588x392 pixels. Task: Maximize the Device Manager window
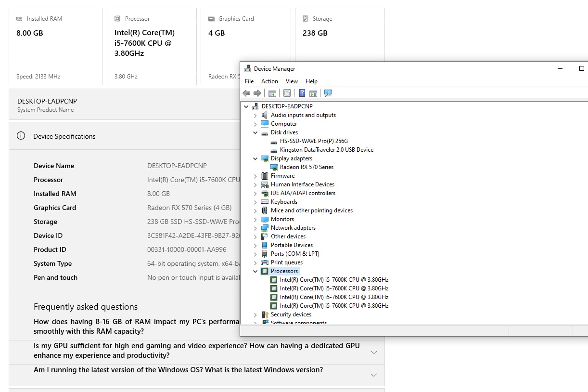[581, 68]
